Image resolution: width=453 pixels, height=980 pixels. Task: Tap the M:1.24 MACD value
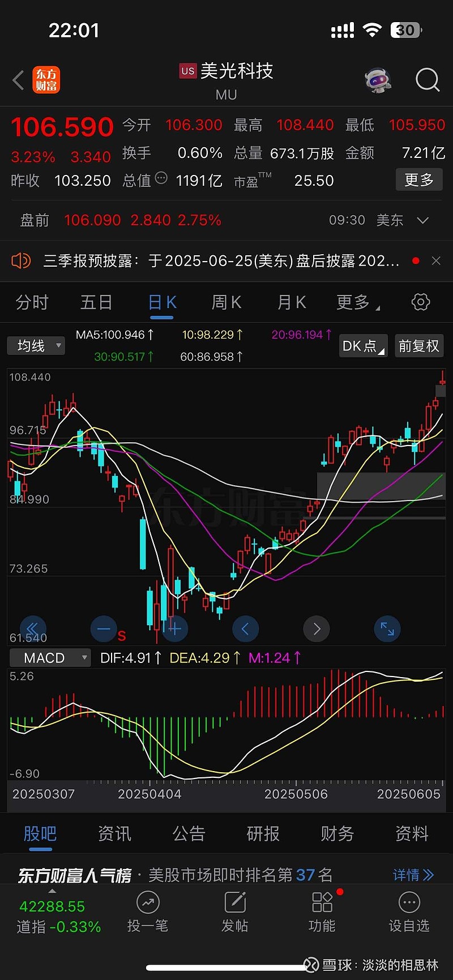tap(275, 658)
